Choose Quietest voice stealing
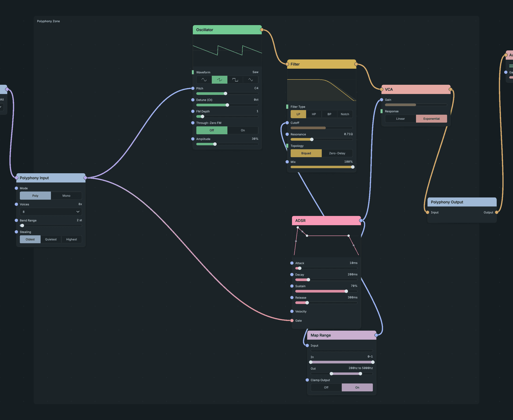Viewport: 513px width, 420px height. (x=51, y=239)
